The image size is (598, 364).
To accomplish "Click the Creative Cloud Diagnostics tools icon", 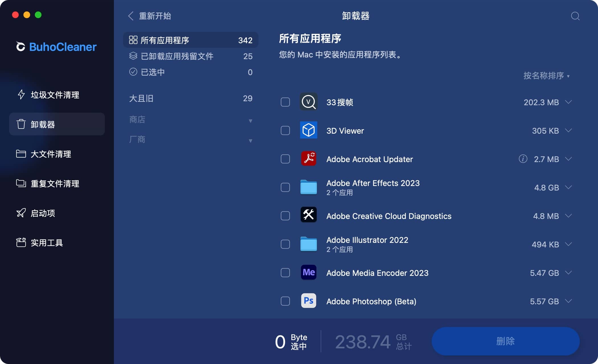I will pyautogui.click(x=309, y=215).
